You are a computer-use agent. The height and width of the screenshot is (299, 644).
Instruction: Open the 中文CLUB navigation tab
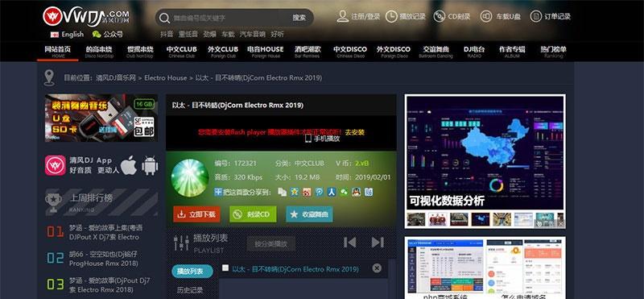(182, 52)
